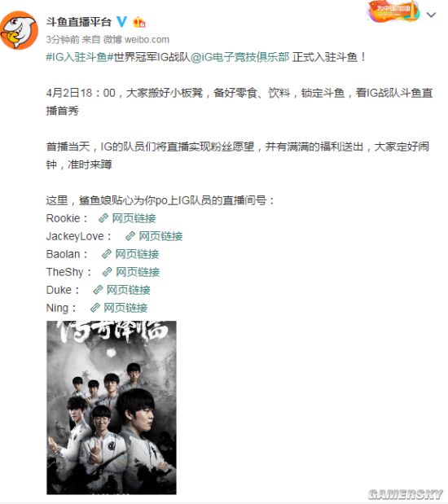Open Ning's 网页链接 stream link
Image resolution: width=448 pixels, height=504 pixels.
[x=125, y=308]
